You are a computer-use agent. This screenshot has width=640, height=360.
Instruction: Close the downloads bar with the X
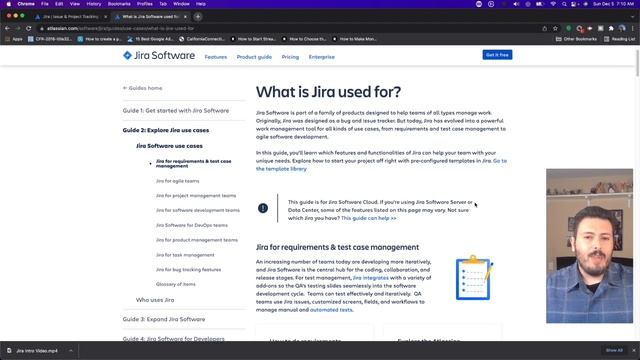633,350
